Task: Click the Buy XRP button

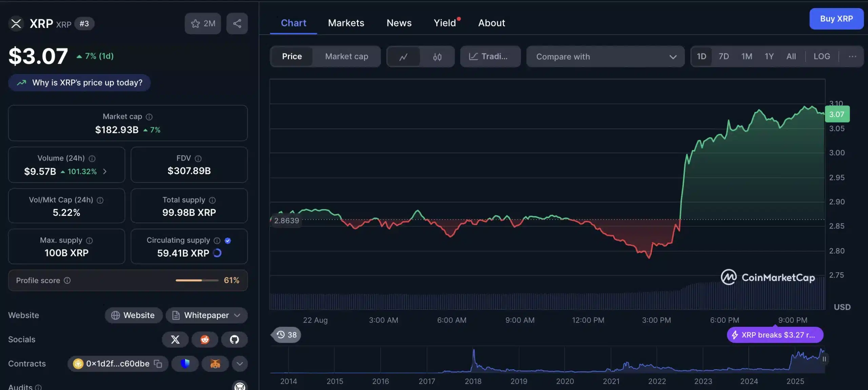Action: click(x=836, y=19)
